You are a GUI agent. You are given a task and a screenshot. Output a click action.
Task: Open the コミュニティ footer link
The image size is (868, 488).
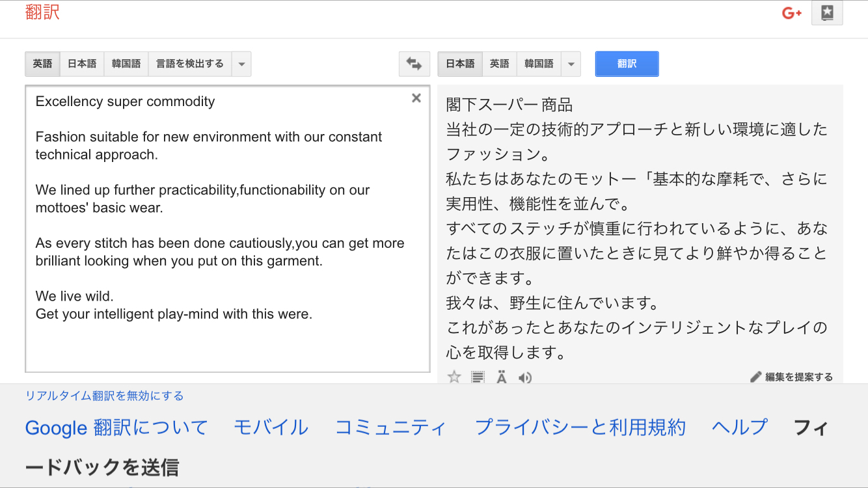point(390,427)
